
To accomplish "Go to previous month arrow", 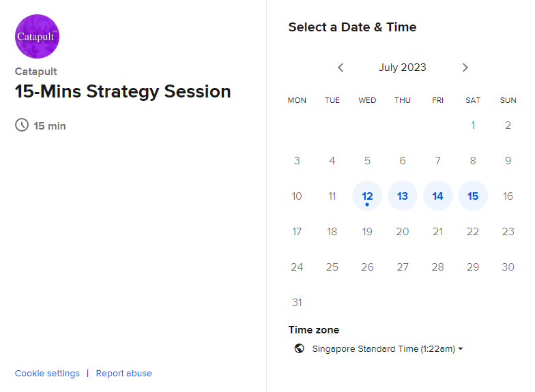I will 341,67.
